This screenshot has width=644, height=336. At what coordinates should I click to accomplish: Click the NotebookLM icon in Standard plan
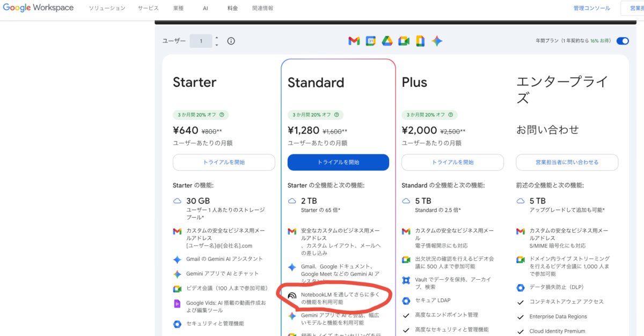292,295
